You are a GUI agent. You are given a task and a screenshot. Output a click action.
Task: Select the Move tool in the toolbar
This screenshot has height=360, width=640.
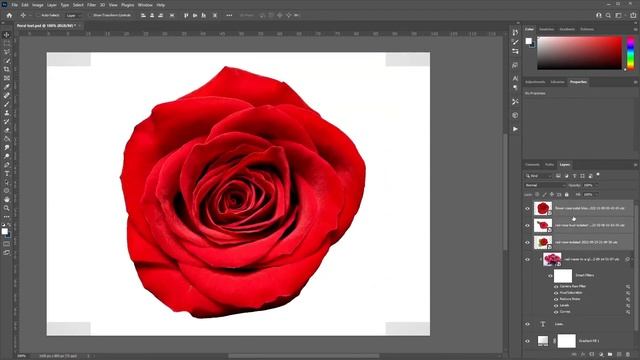click(x=7, y=35)
